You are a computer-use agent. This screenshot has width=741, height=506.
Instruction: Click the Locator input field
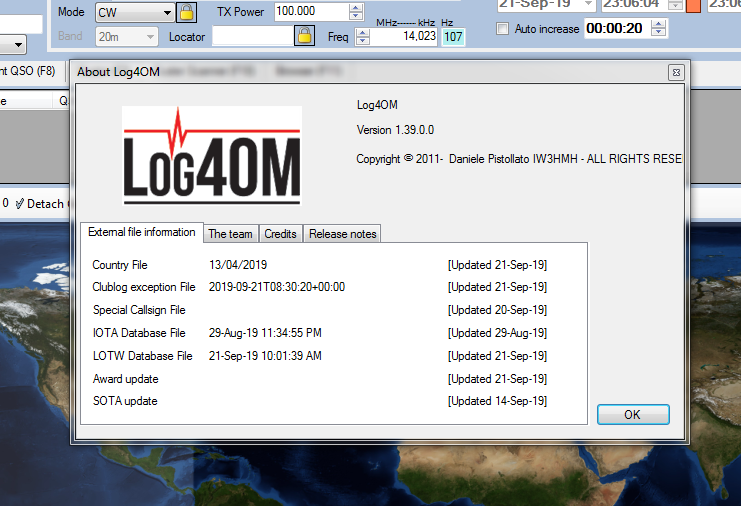tap(253, 35)
